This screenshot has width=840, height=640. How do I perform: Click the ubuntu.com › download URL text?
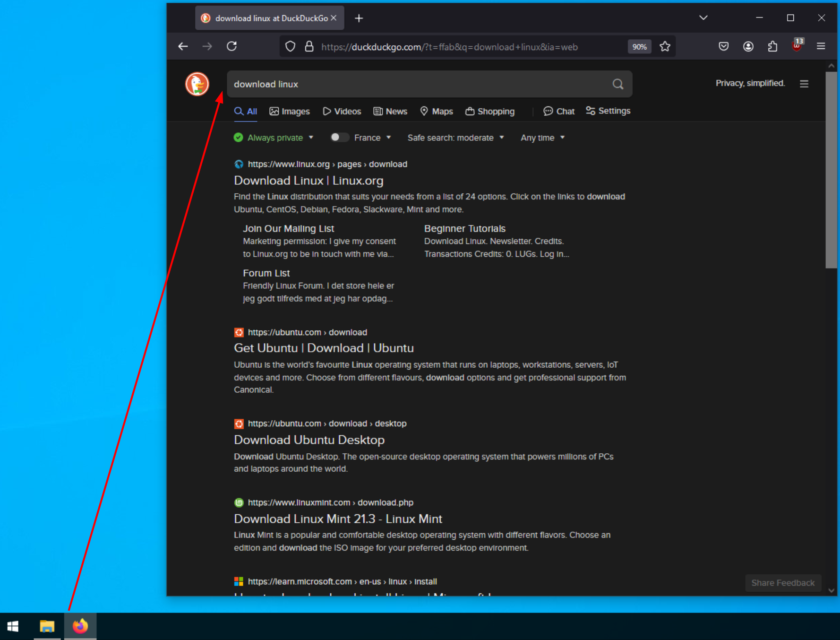(x=307, y=332)
